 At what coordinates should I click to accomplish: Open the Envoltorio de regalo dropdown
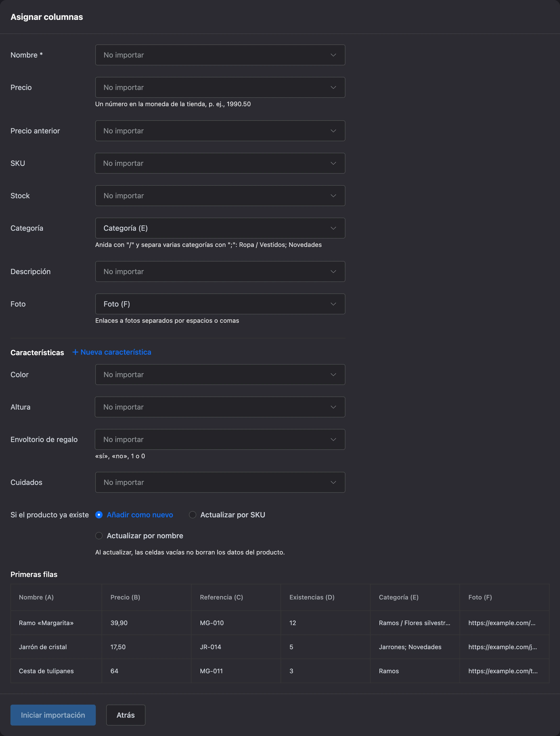220,439
